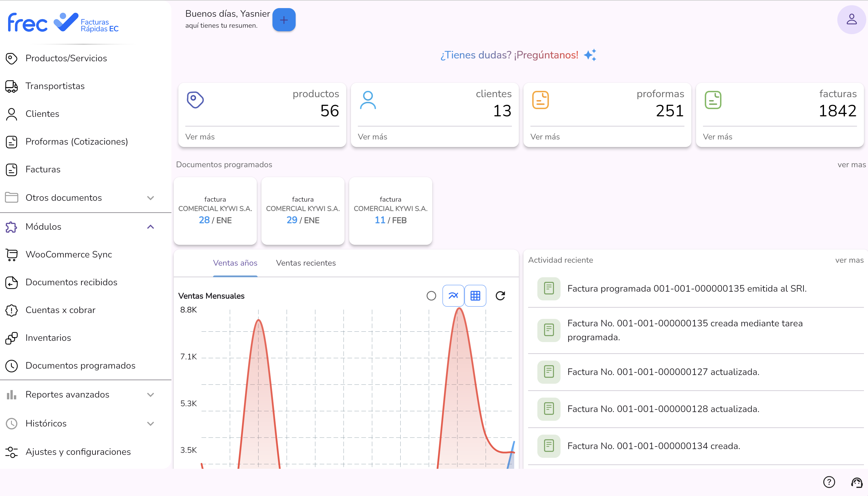Open Cuentas x cobrar alert icon
868x496 pixels.
coord(12,310)
